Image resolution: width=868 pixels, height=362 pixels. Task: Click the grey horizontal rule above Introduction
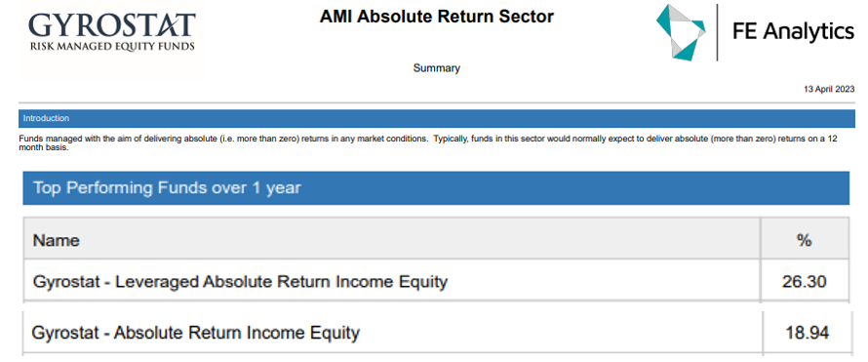(x=436, y=103)
